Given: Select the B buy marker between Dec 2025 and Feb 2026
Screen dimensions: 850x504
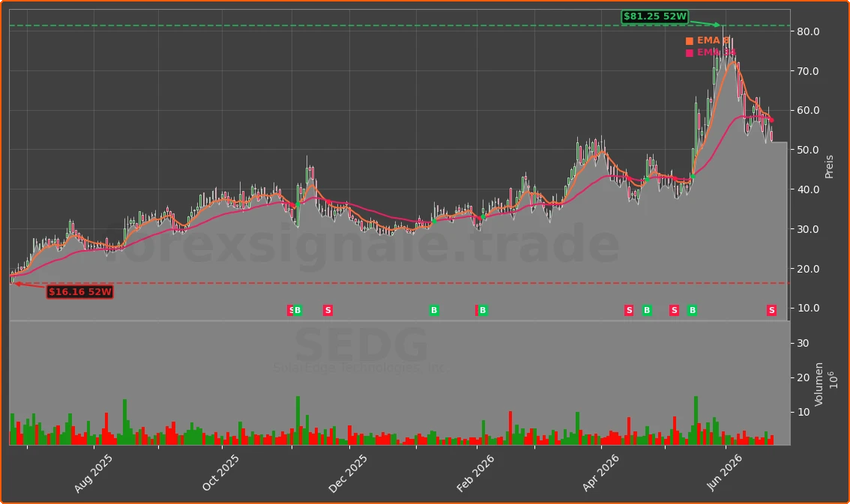Looking at the screenshot, I should pyautogui.click(x=434, y=310).
